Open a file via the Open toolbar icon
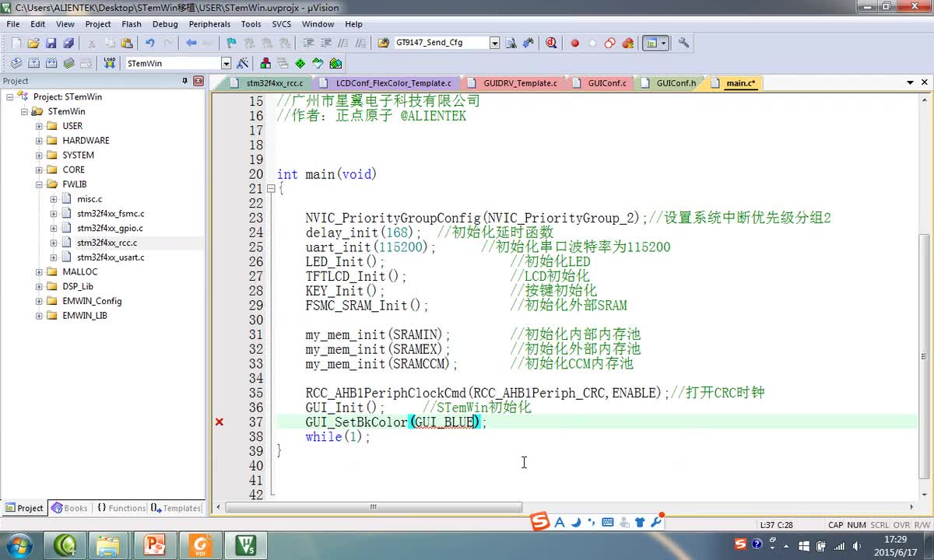The height and width of the screenshot is (560, 934). 33,43
